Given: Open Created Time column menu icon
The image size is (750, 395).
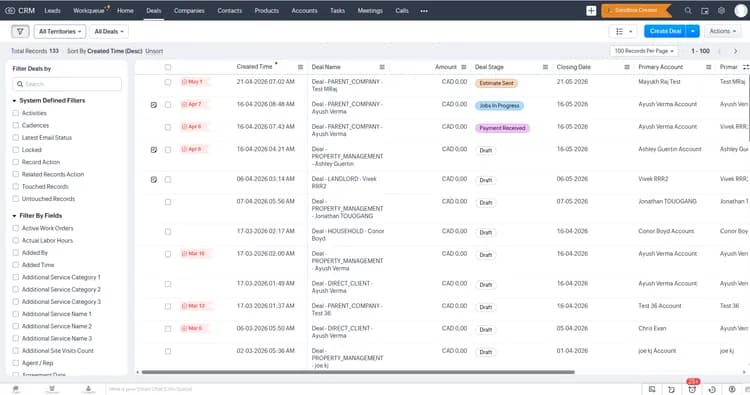Looking at the screenshot, I should (300, 67).
